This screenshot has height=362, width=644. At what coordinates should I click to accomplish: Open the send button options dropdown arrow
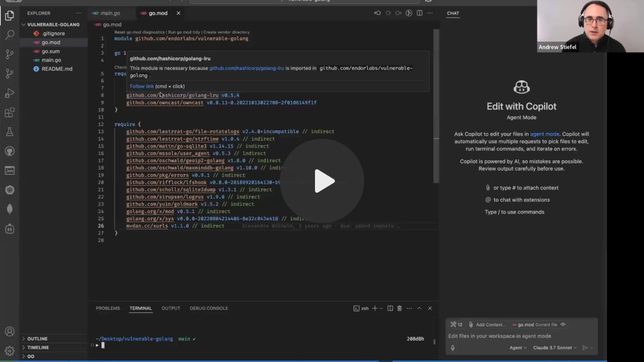592,347
